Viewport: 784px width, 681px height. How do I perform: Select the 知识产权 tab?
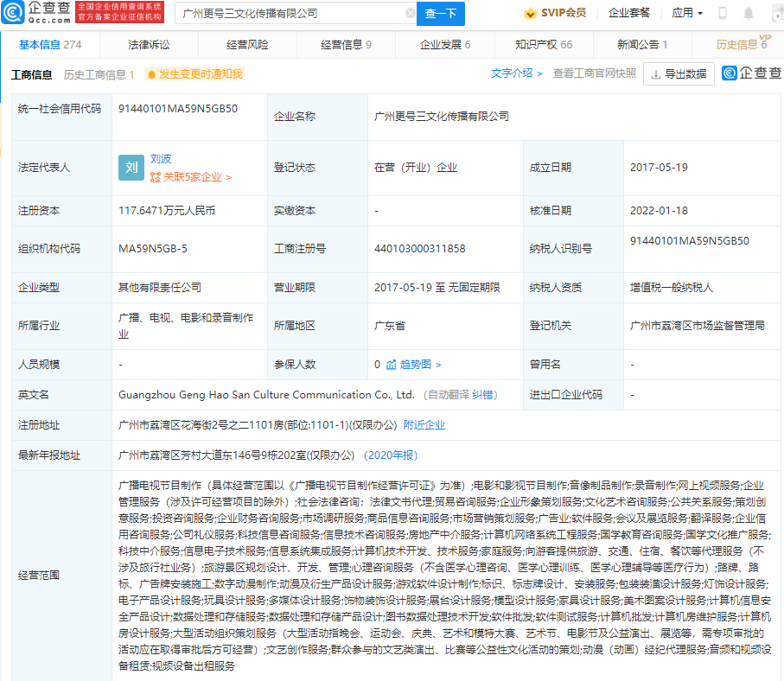pos(544,44)
